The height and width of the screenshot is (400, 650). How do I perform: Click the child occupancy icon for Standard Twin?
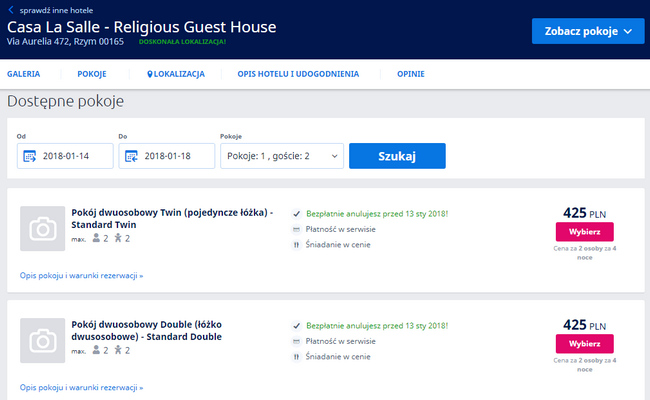118,238
